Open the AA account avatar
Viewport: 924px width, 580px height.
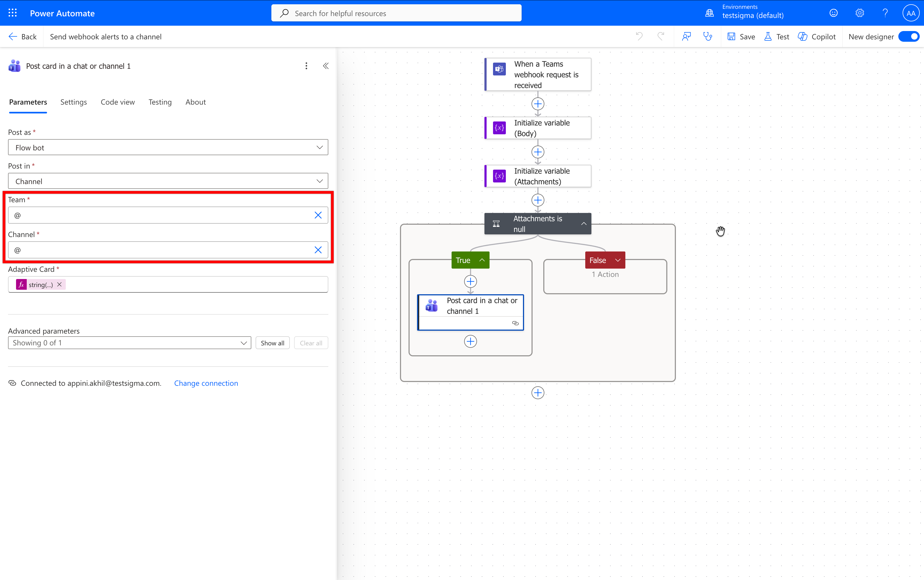(x=911, y=13)
